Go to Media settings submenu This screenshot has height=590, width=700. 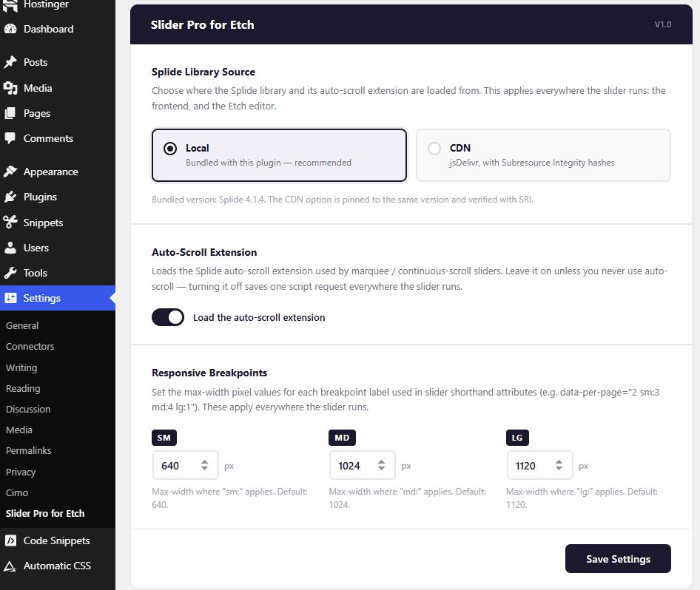[19, 430]
